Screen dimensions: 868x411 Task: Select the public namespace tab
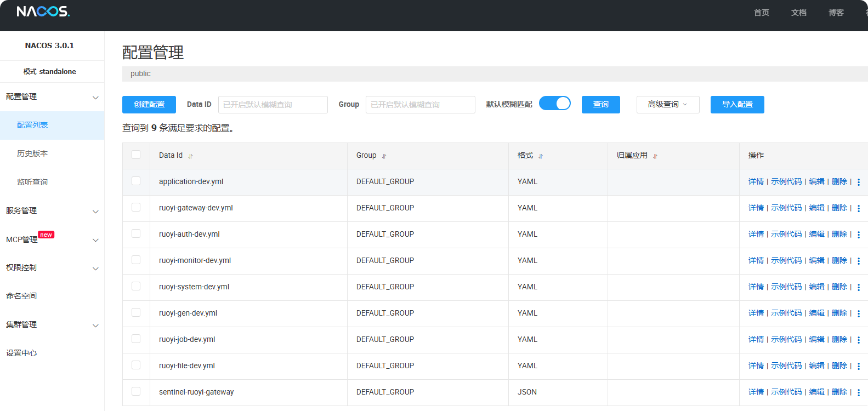point(140,74)
